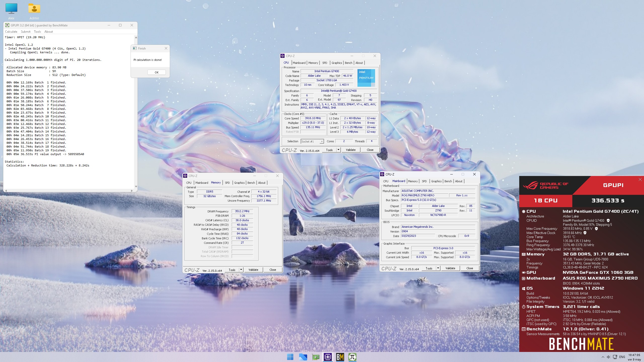
Task: Open Tools dropdown arrow in CPU tab window
Action: click(x=338, y=150)
